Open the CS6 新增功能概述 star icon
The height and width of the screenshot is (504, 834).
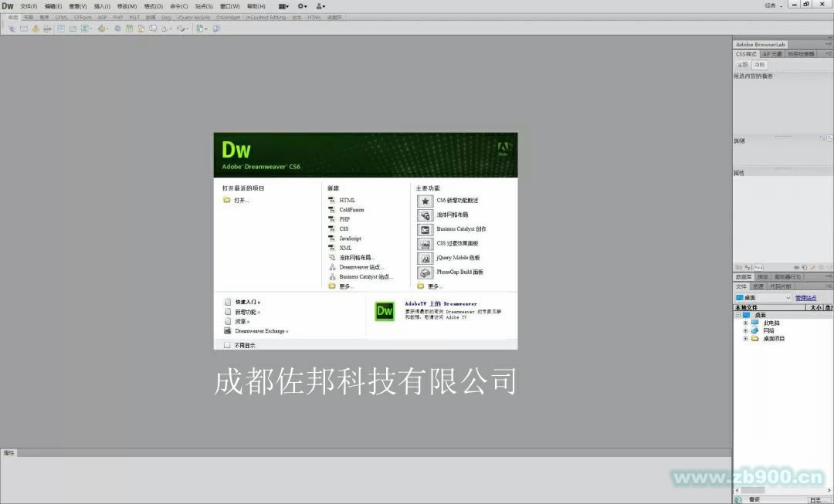(x=425, y=200)
